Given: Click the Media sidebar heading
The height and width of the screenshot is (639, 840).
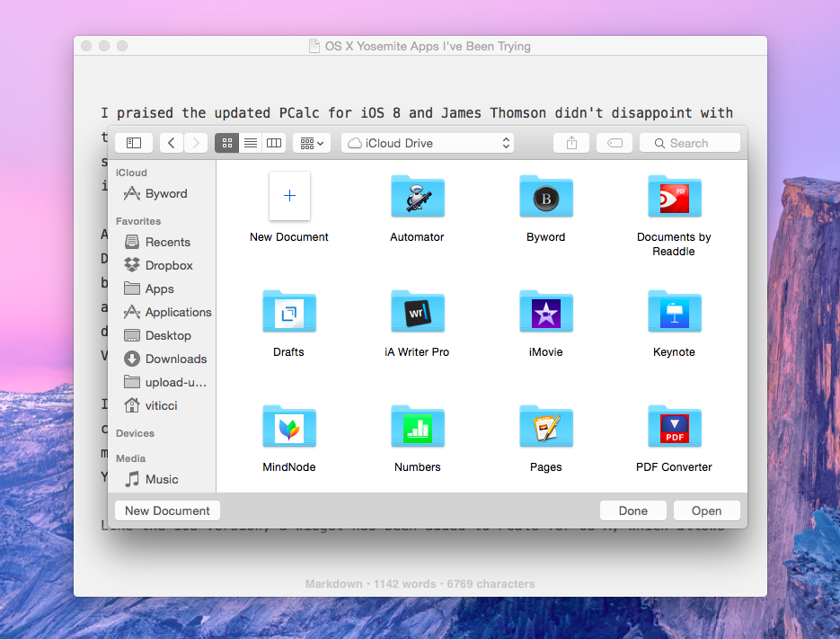Looking at the screenshot, I should tap(130, 458).
